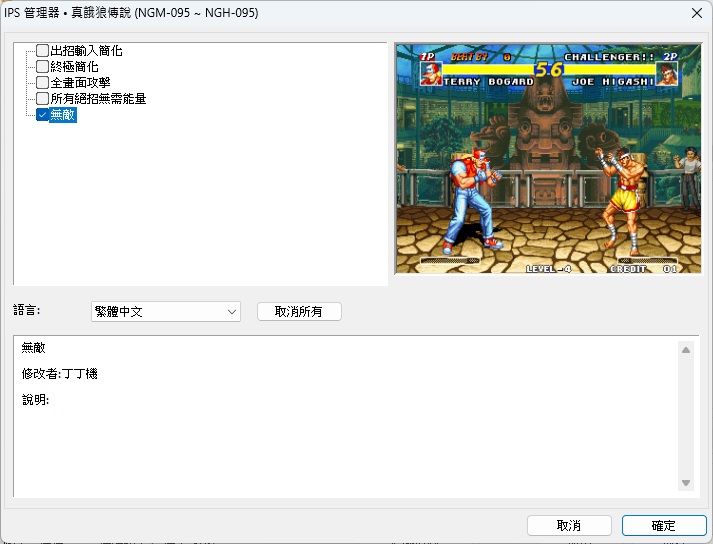Close the IPS 管理器 dialog window
The height and width of the screenshot is (544, 713).
pos(697,13)
